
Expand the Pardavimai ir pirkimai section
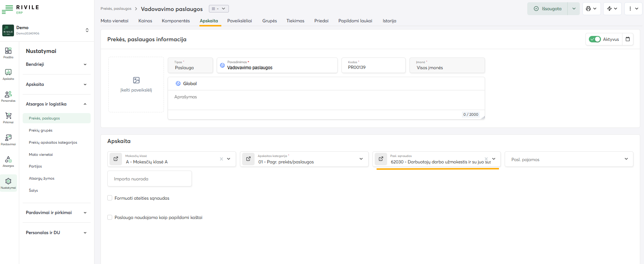pos(56,213)
